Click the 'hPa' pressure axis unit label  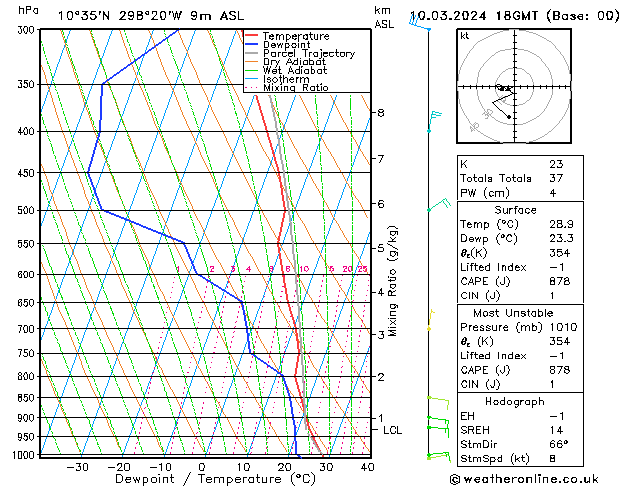[28, 10]
